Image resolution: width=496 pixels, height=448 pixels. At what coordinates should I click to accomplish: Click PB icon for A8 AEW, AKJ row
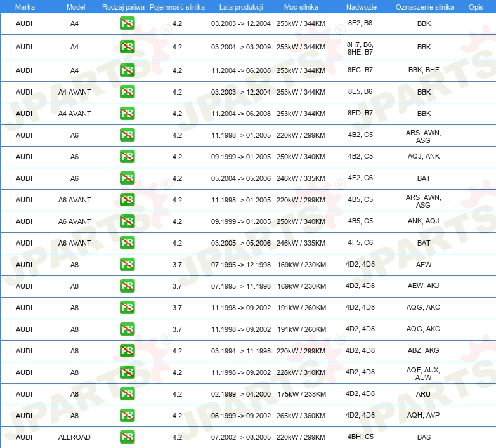(127, 286)
